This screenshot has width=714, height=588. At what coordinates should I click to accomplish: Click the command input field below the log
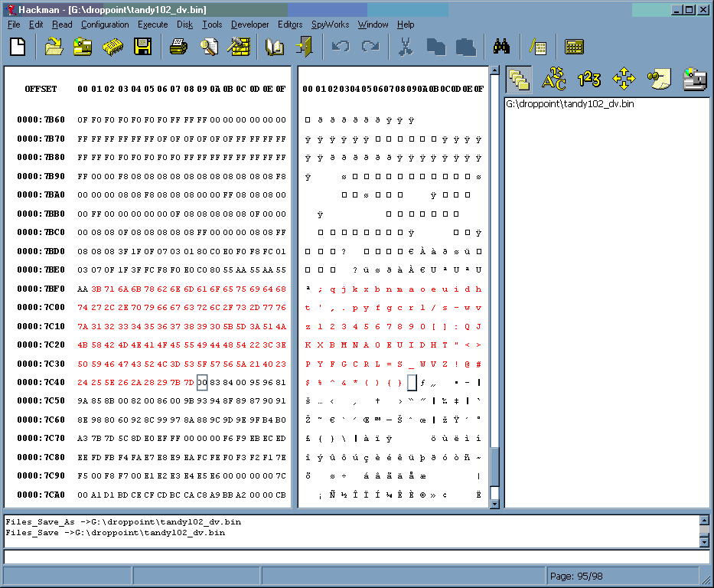coord(357,557)
